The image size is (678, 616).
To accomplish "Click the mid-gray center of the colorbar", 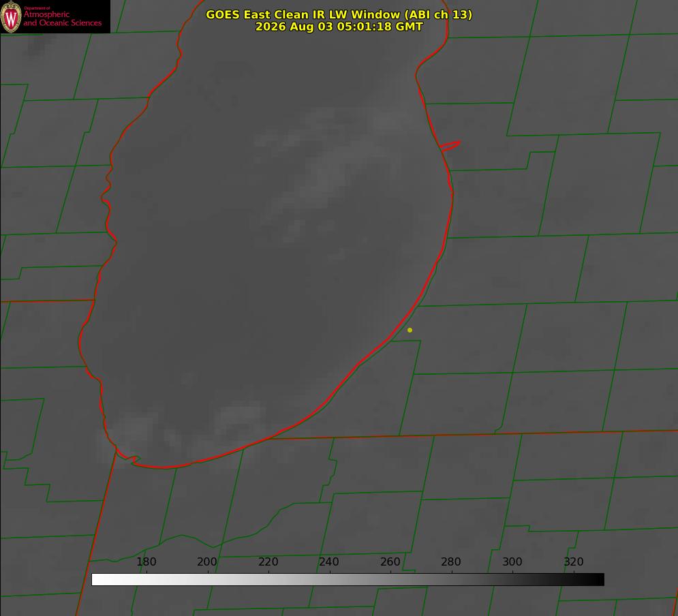I will click(x=348, y=580).
